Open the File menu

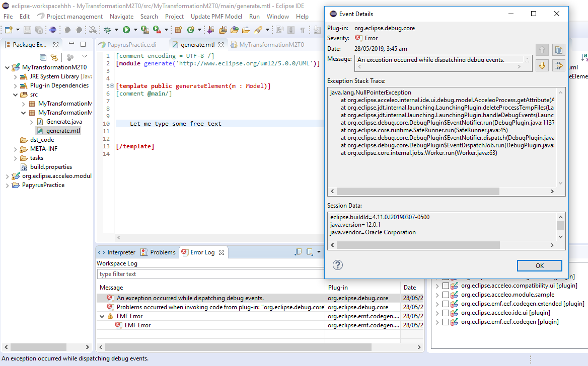pyautogui.click(x=8, y=17)
